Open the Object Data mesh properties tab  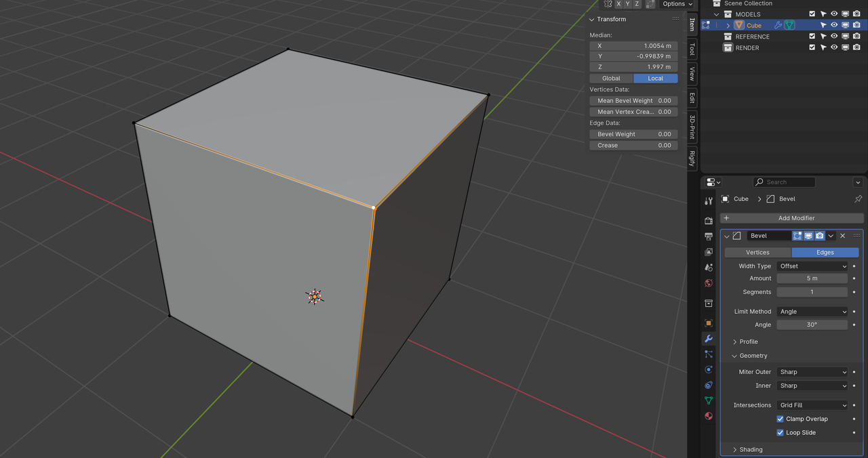coord(709,400)
